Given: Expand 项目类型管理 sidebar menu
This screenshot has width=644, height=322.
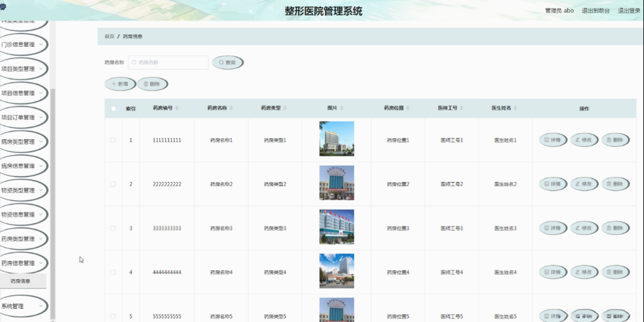Looking at the screenshot, I should pyautogui.click(x=23, y=69).
